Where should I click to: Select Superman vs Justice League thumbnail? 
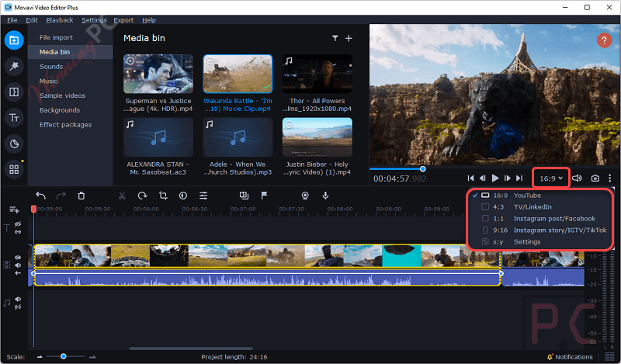point(158,74)
